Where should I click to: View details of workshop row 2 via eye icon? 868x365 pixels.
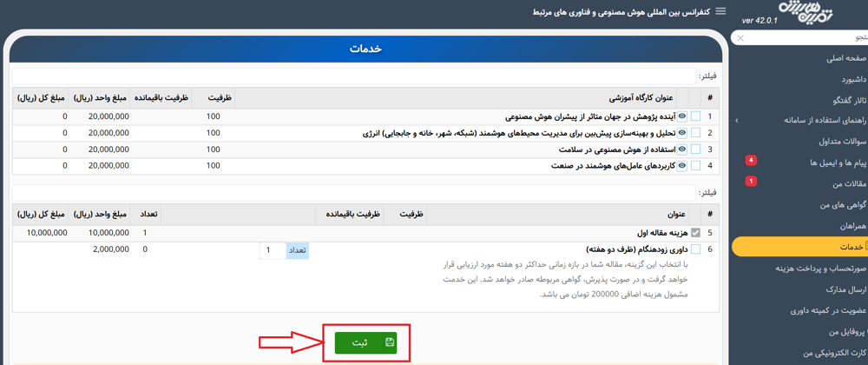682,133
